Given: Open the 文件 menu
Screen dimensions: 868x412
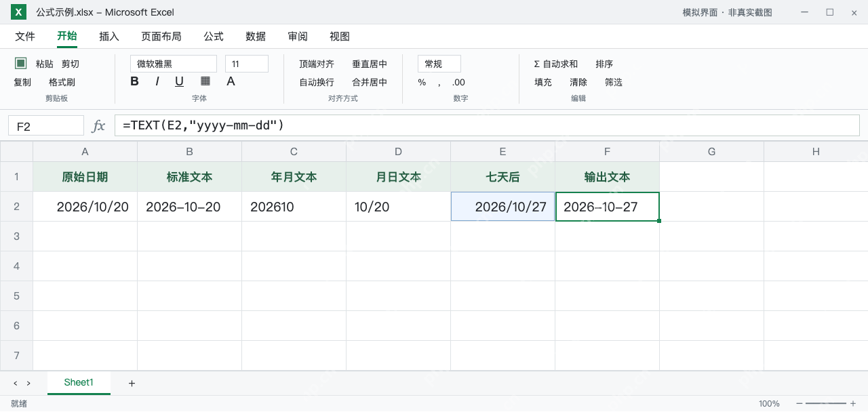Looking at the screenshot, I should click(25, 37).
